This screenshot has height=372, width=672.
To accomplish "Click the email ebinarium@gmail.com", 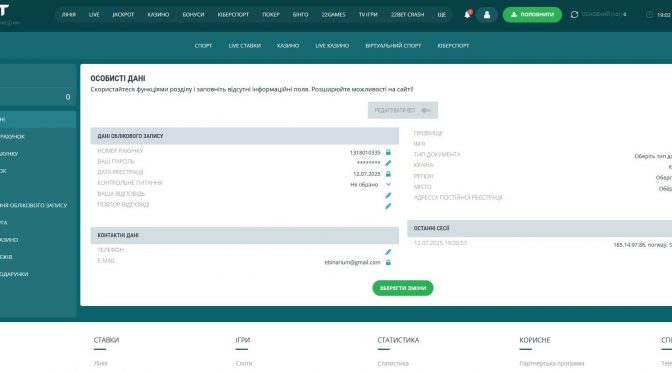I will 352,262.
